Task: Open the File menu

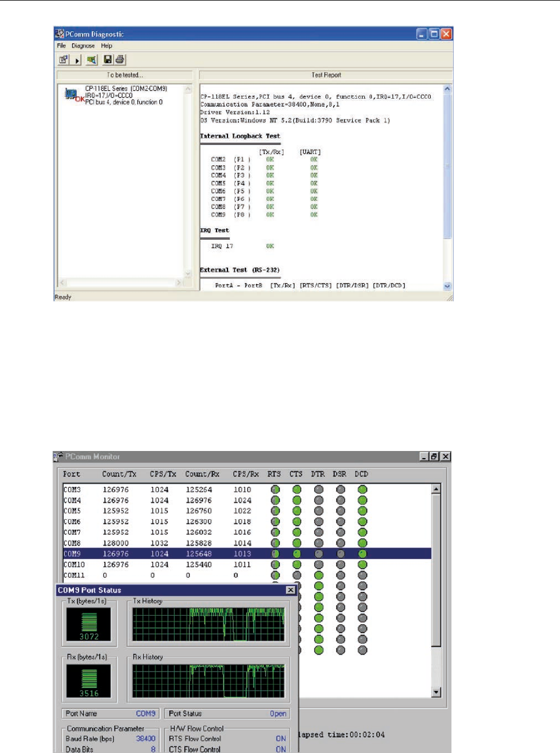Action: point(61,46)
